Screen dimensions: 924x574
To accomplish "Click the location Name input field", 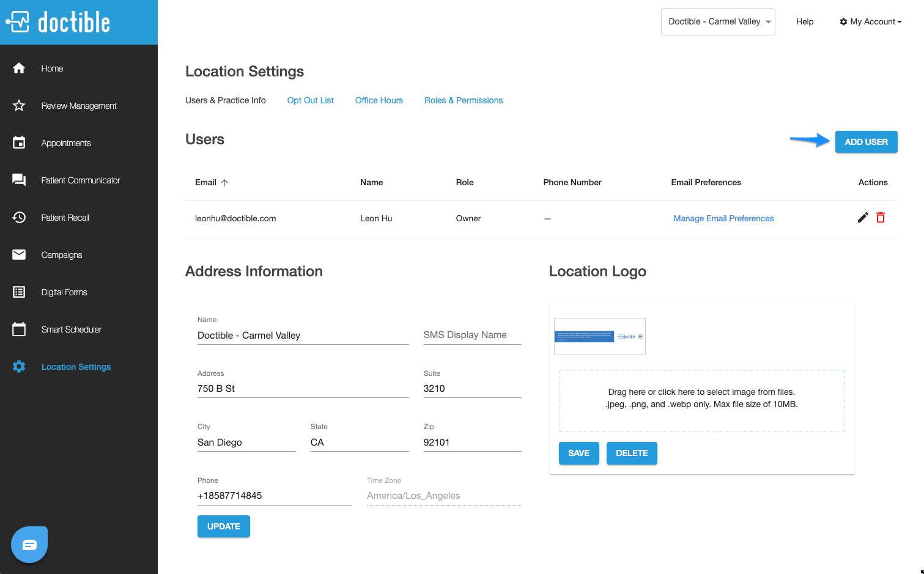I will [x=303, y=336].
